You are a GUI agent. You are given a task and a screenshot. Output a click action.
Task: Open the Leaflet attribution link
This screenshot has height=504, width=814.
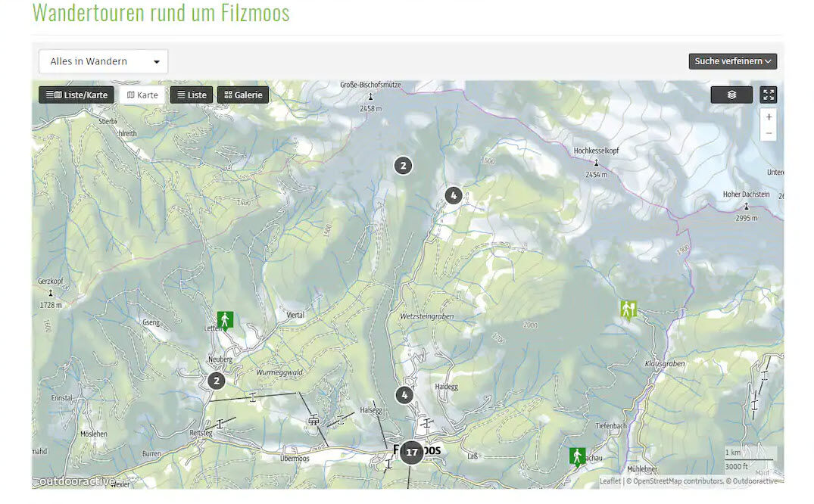pos(610,481)
